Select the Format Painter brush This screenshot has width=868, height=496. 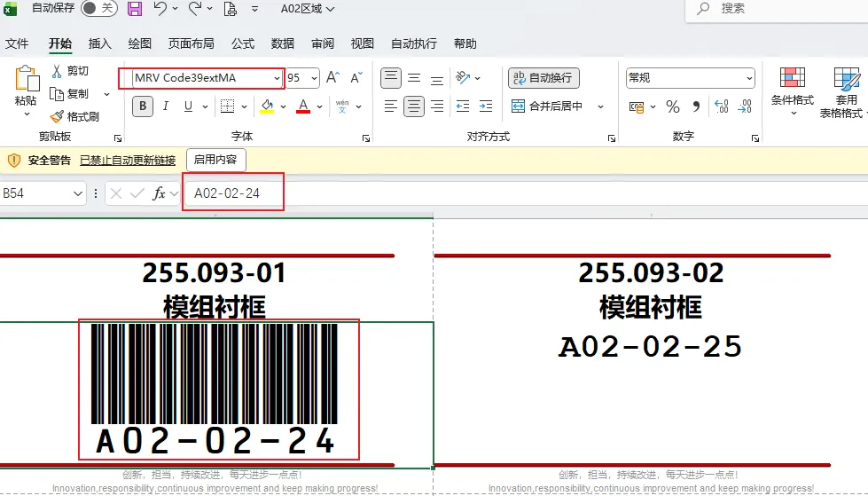pos(57,116)
